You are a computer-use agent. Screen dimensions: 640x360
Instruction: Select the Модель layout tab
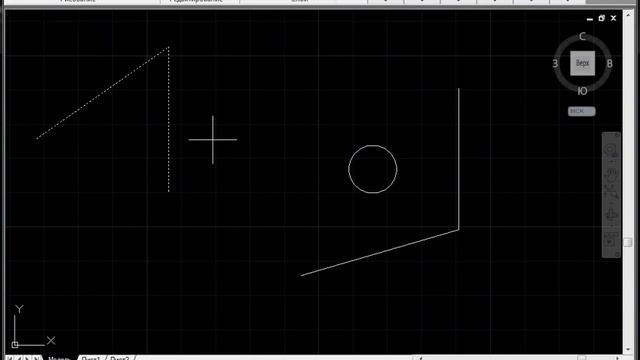point(59,358)
